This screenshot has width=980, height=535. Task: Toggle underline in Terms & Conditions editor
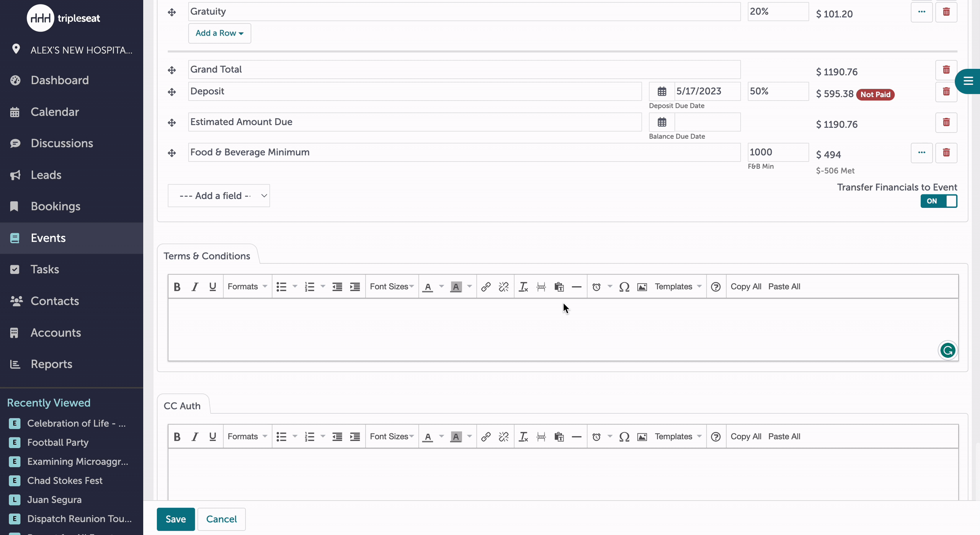(x=212, y=287)
